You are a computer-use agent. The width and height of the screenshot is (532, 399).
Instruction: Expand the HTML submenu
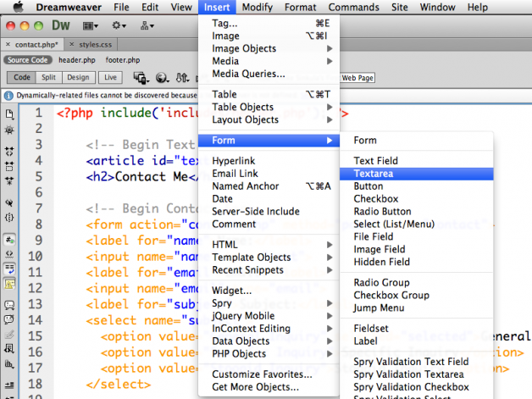[x=269, y=245]
